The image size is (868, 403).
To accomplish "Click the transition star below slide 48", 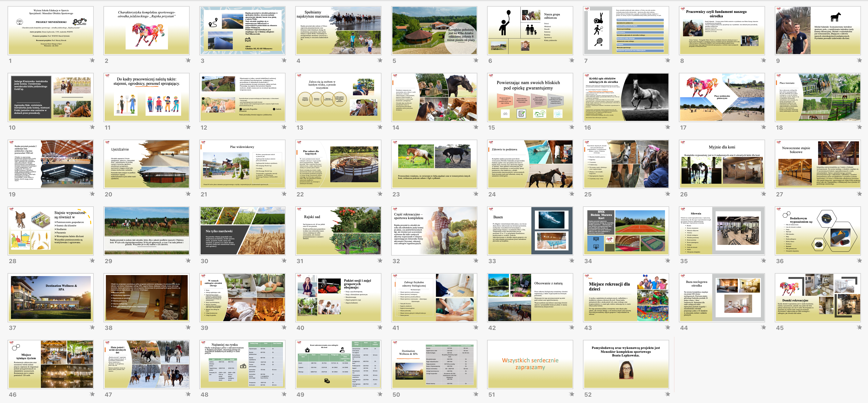I will coord(284,394).
